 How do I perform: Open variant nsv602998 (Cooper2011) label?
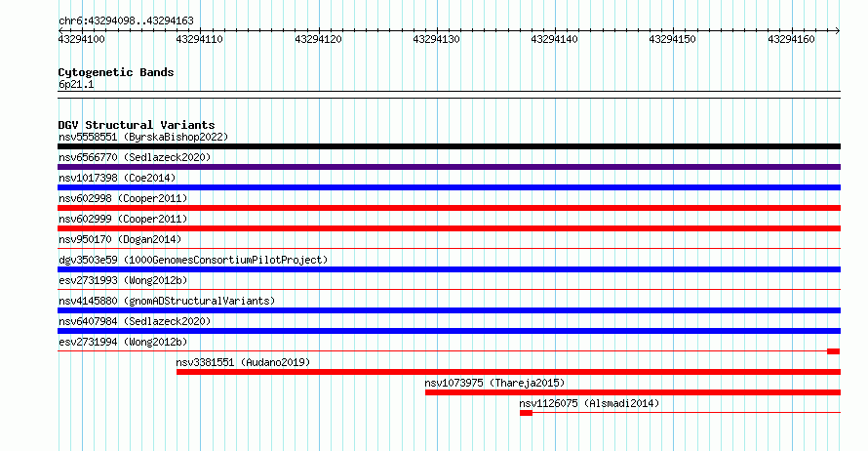coord(123,198)
